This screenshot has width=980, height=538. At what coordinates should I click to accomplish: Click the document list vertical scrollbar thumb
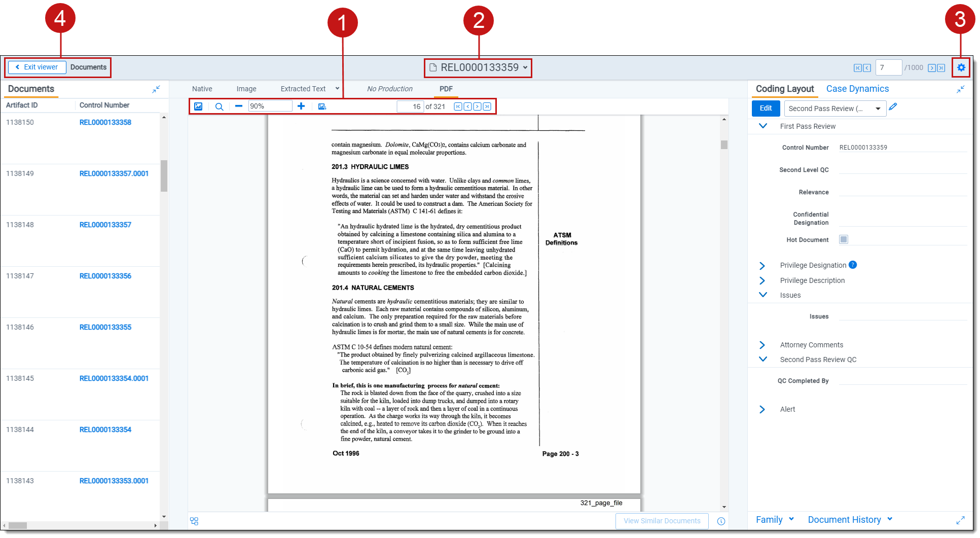tap(164, 175)
